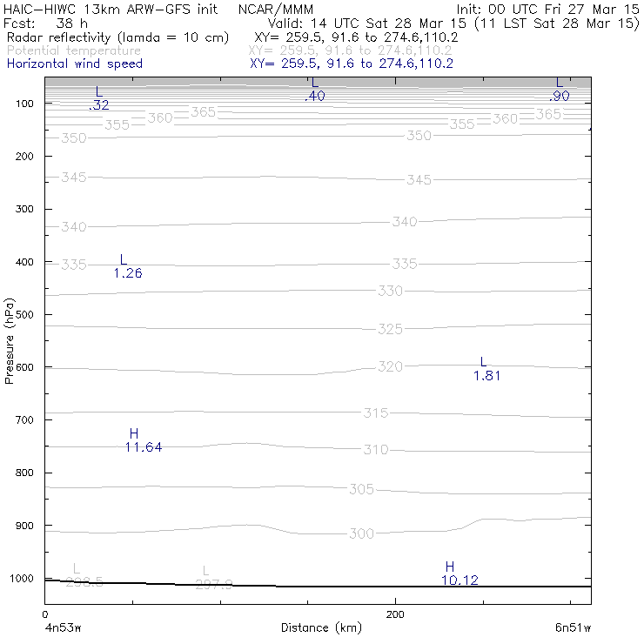Click the 'Fcst: 38 h' forecast label
This screenshot has width=644, height=644.
click(x=45, y=23)
